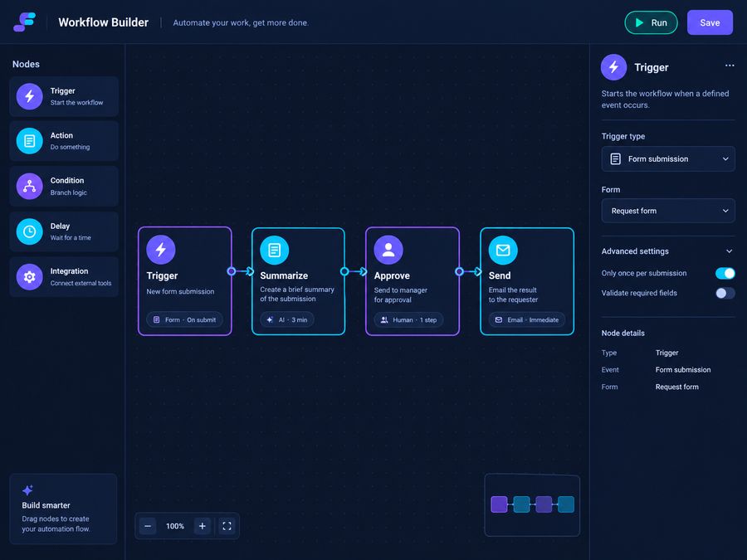Click the app logo in the header

pyautogui.click(x=24, y=22)
